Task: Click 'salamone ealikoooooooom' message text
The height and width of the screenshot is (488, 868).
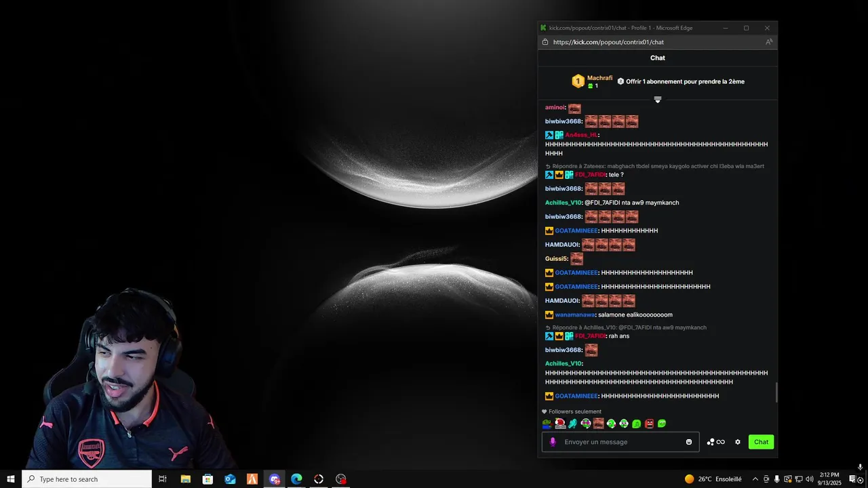Action: (x=635, y=315)
